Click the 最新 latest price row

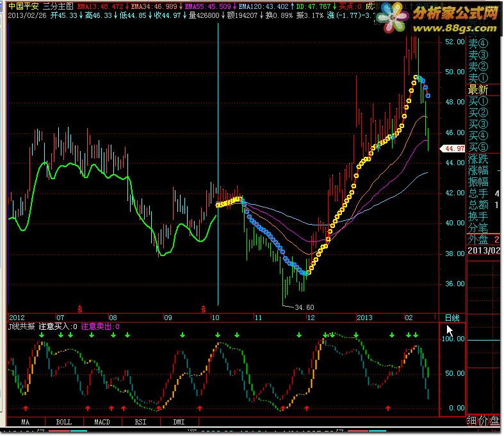click(478, 90)
